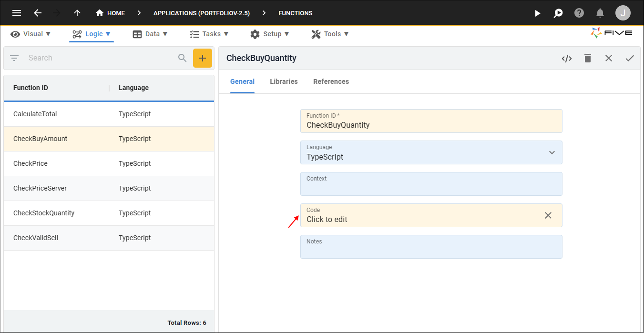The height and width of the screenshot is (333, 644).
Task: View notifications bell icon
Action: click(601, 13)
